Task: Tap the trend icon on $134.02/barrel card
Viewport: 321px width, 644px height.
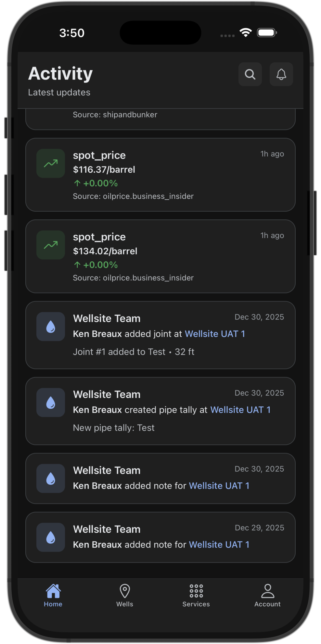Action: pyautogui.click(x=51, y=245)
